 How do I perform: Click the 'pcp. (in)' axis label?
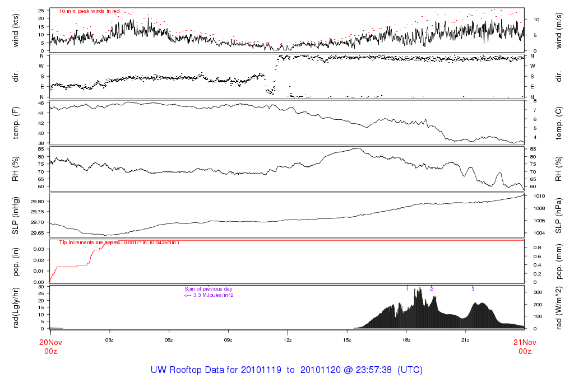click(x=17, y=262)
